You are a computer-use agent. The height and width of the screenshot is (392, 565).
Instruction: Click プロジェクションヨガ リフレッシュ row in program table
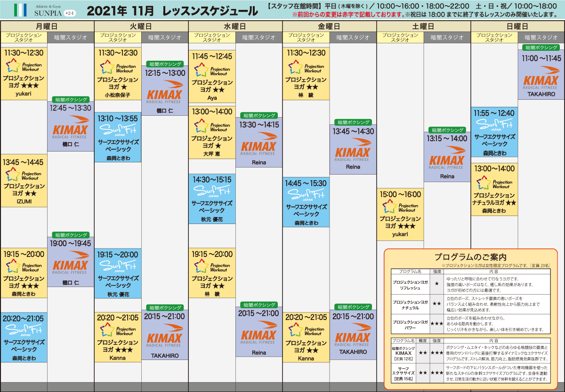click(x=411, y=284)
